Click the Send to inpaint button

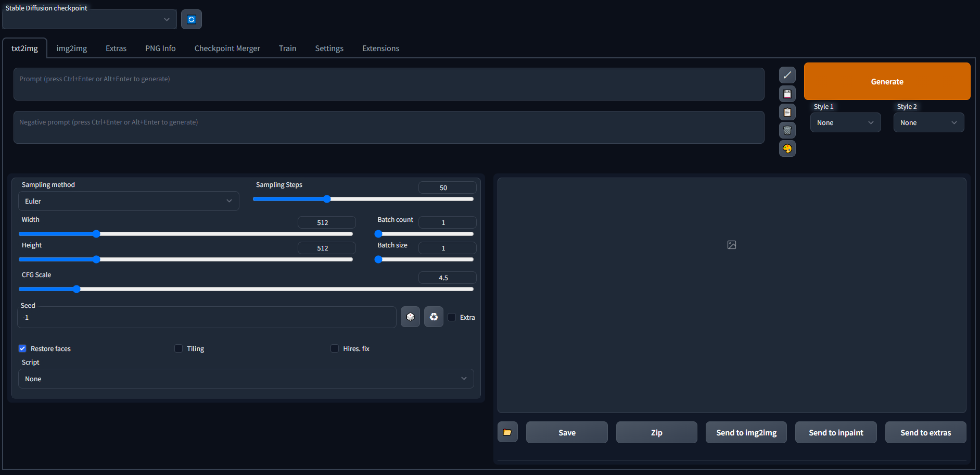836,432
